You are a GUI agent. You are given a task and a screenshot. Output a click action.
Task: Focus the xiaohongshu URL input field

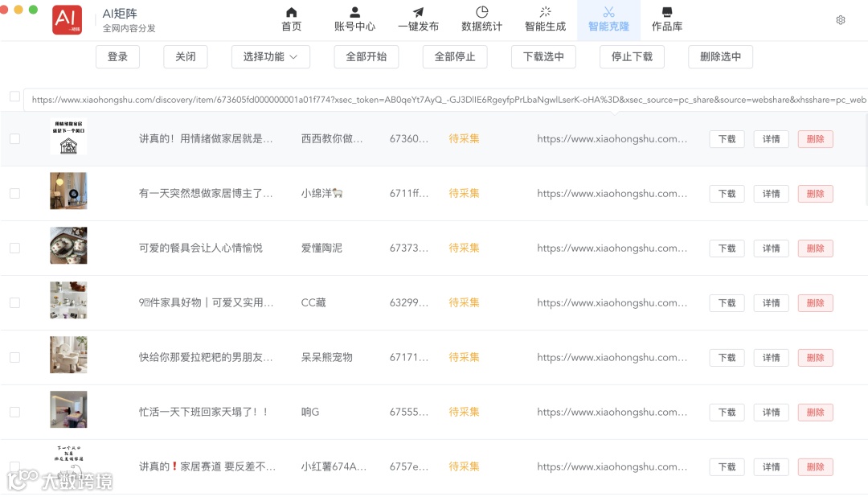[445, 100]
